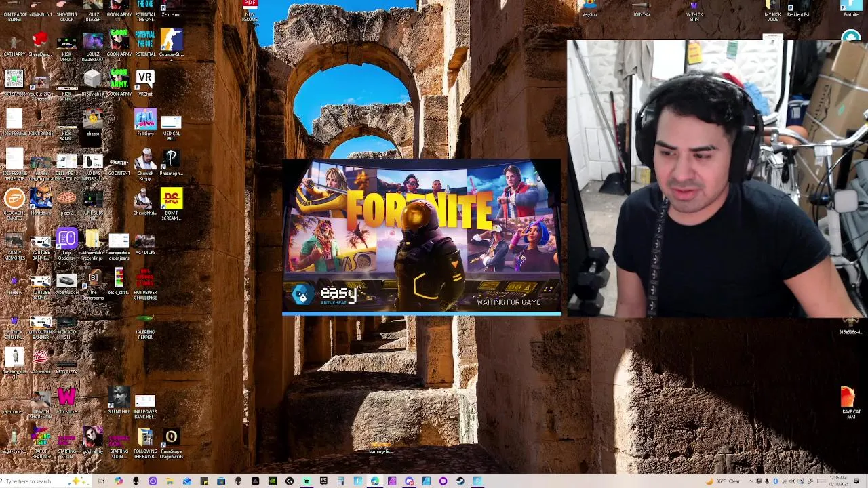868x488 pixels.
Task: Select the 2025 RESUME TEMPLATE document
Action: [14, 165]
